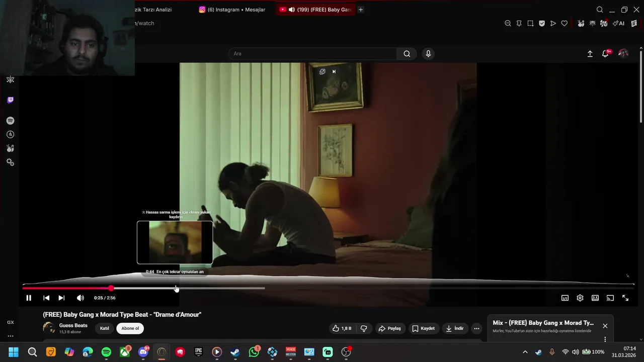Open the sidebar three-dot more options
The width and height of the screenshot is (644, 362).
pos(11,336)
